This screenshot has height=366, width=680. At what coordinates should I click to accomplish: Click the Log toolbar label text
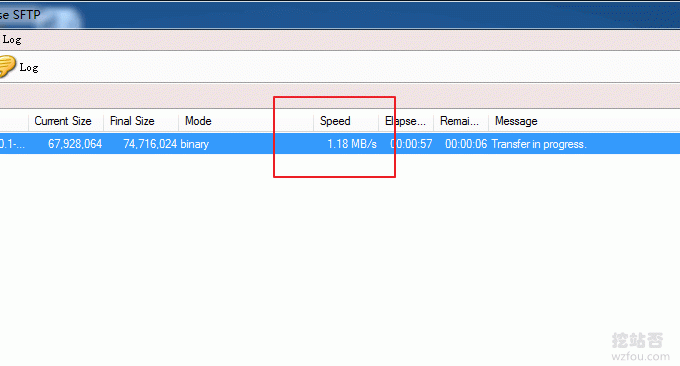pyautogui.click(x=29, y=68)
